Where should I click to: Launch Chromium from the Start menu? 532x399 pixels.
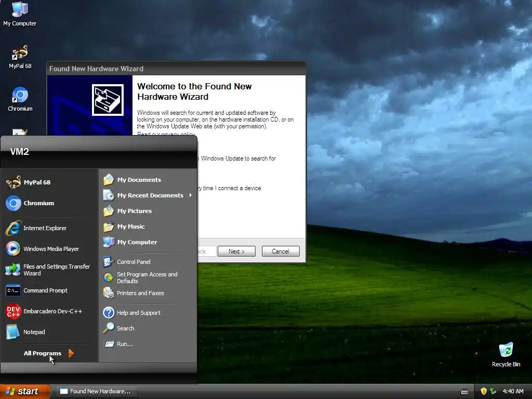(x=49, y=203)
